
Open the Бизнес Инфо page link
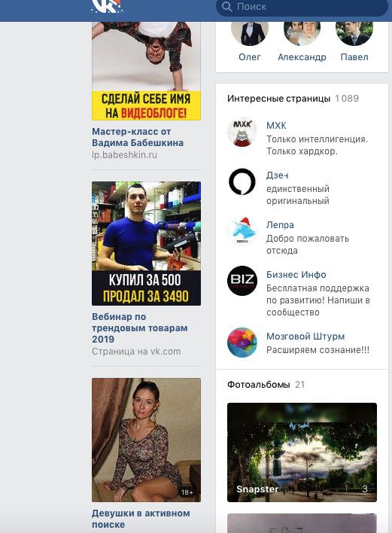pyautogui.click(x=296, y=275)
